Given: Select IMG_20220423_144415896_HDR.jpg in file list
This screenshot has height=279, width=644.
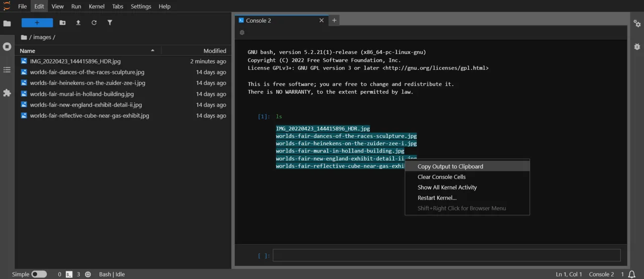Looking at the screenshot, I should [x=123, y=61].
